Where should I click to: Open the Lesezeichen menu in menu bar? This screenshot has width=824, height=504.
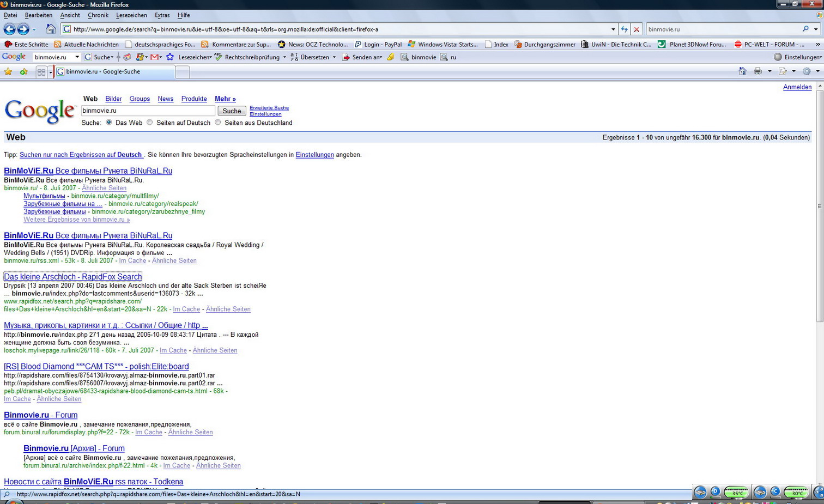tap(131, 15)
